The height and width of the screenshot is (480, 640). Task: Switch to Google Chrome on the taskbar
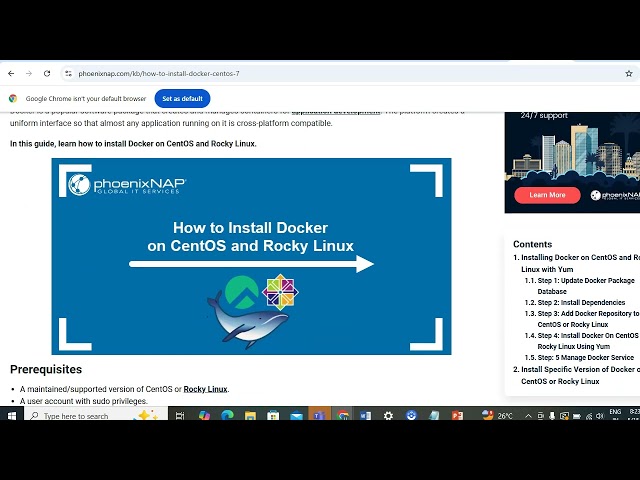pyautogui.click(x=342, y=415)
